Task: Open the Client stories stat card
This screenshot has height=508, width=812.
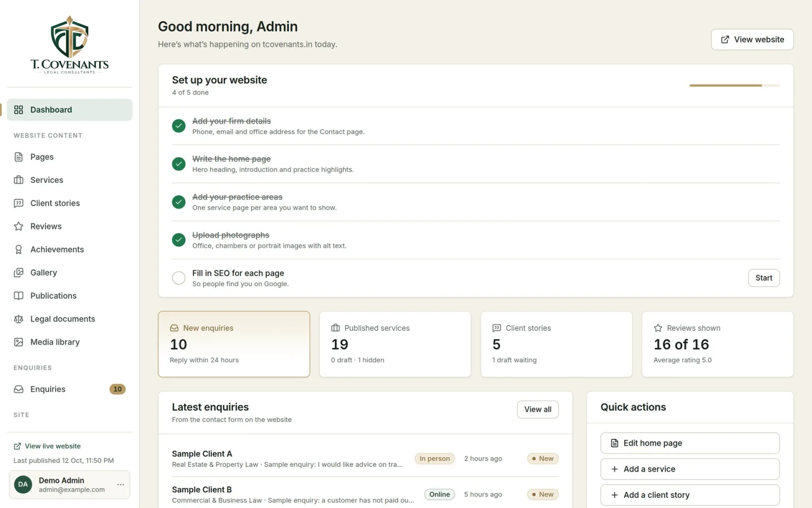Action: [x=556, y=344]
